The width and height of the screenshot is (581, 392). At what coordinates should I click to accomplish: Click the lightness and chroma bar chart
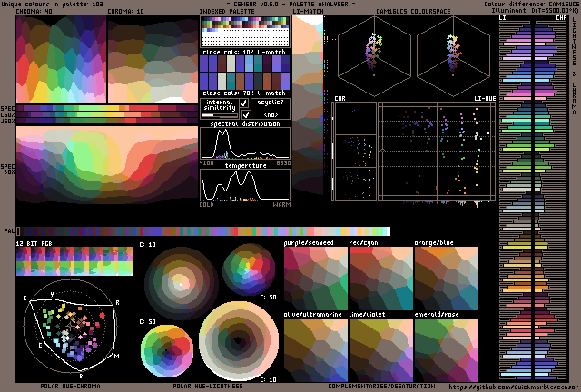[x=534, y=200]
